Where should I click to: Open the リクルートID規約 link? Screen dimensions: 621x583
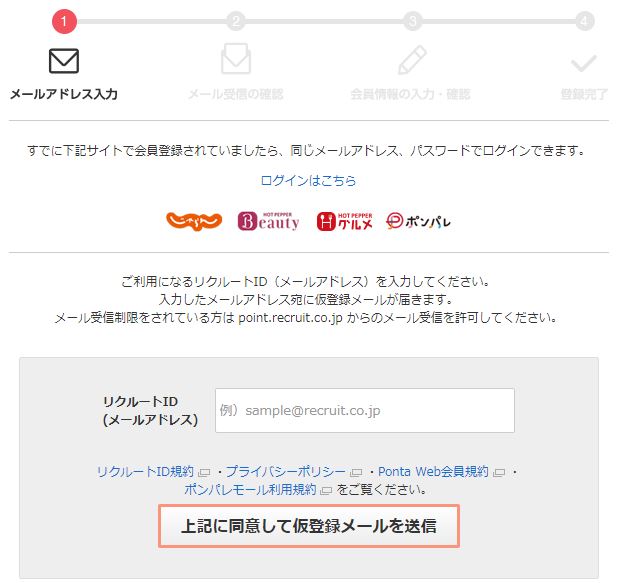point(145,471)
